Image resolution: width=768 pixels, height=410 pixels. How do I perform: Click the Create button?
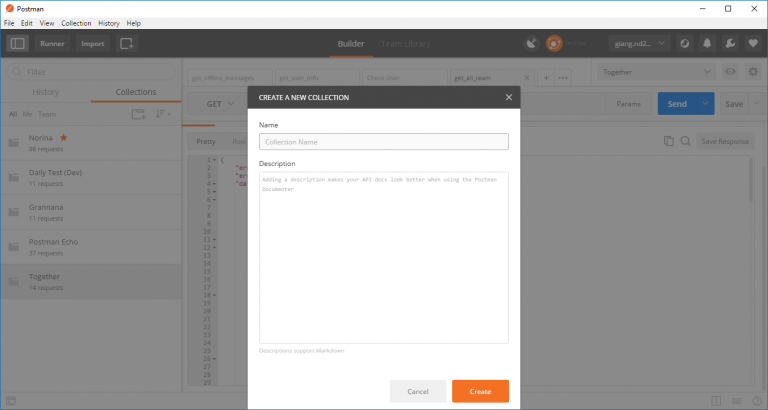tap(480, 391)
